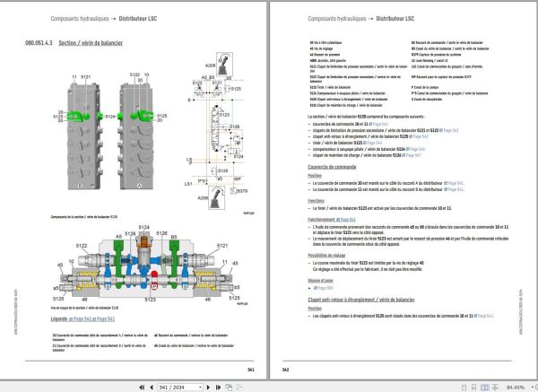Click page number 541 in left page footer
Screen dimensions: 538x392
pos(251,370)
